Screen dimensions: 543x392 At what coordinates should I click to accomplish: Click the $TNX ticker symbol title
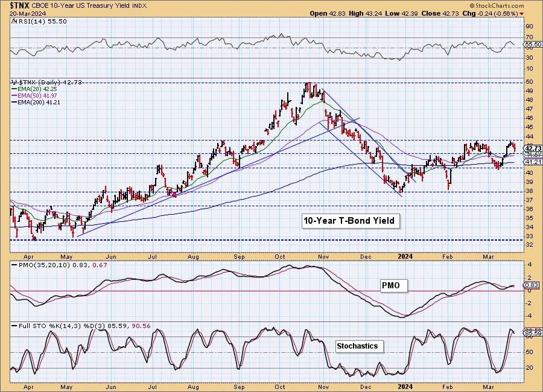pyautogui.click(x=20, y=5)
